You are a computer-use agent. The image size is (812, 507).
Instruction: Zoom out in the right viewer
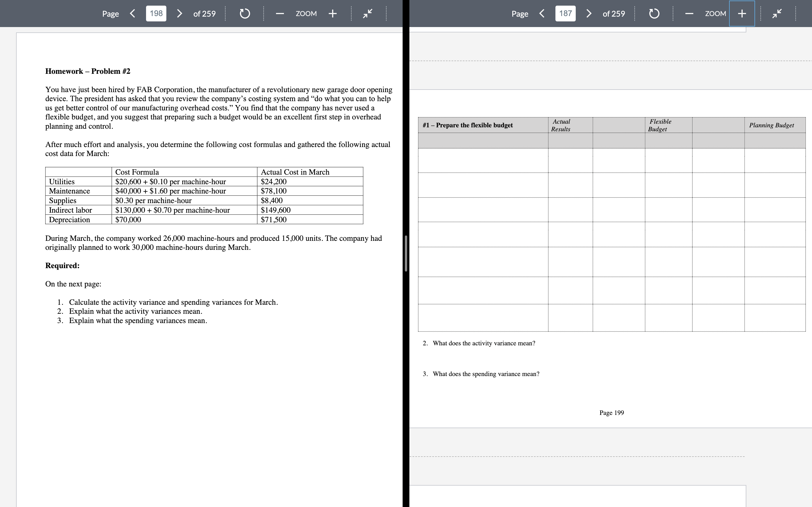tap(689, 14)
